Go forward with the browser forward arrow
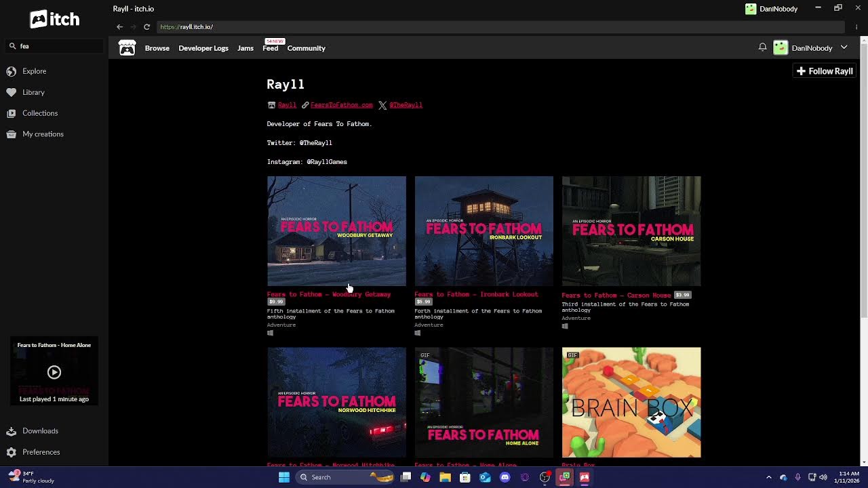The height and width of the screenshot is (488, 868). point(133,27)
